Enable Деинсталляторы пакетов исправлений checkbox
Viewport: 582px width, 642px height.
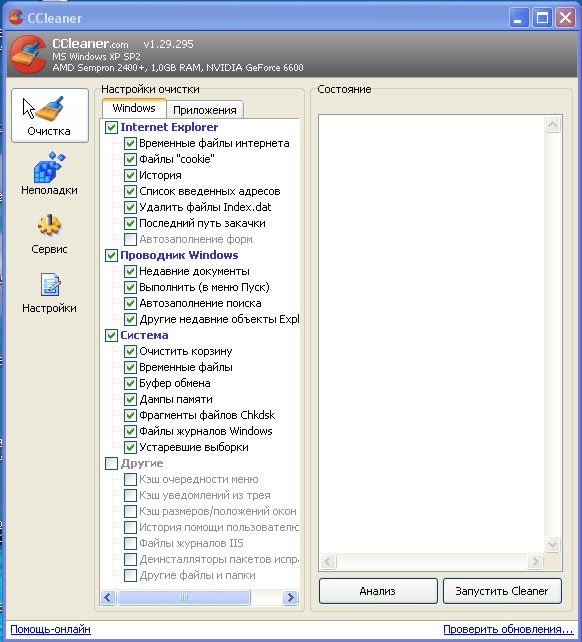tap(130, 559)
